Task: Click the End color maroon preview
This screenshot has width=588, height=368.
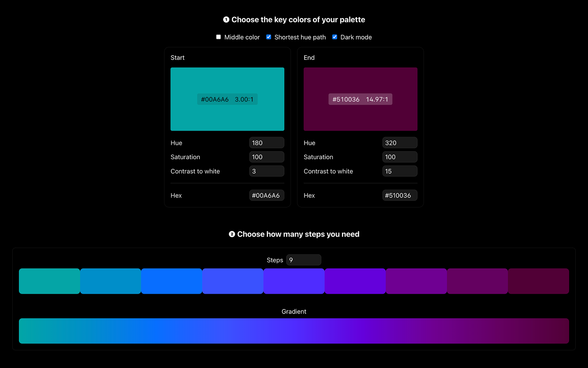Action: [x=360, y=84]
